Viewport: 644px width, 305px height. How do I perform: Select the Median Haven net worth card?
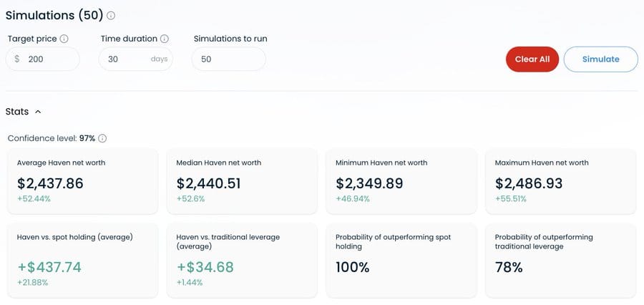242,181
